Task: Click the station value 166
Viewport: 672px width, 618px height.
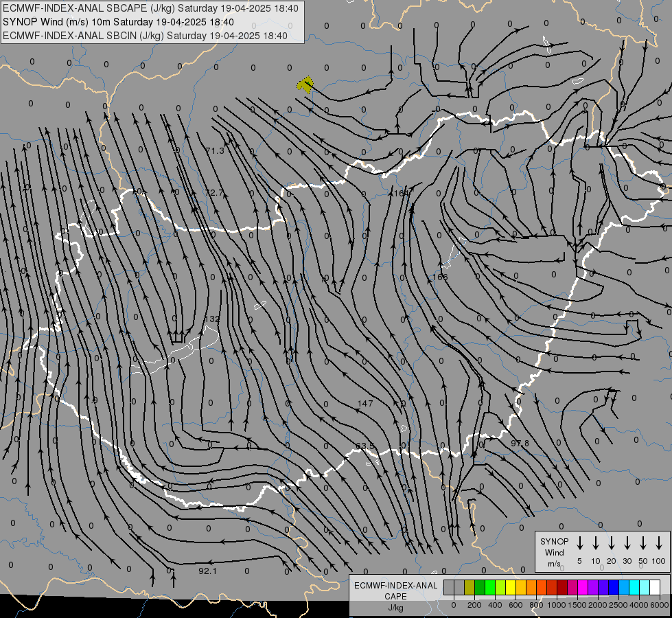Action: (440, 277)
